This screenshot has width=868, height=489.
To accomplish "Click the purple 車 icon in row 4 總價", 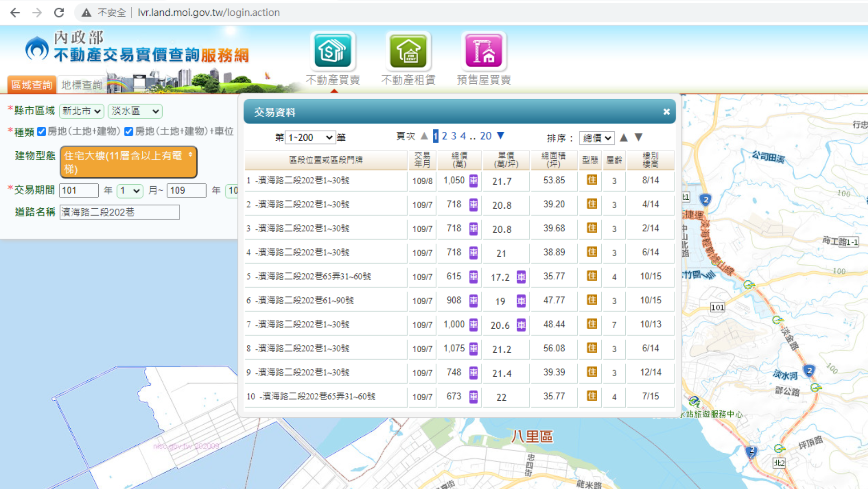I will tap(473, 253).
